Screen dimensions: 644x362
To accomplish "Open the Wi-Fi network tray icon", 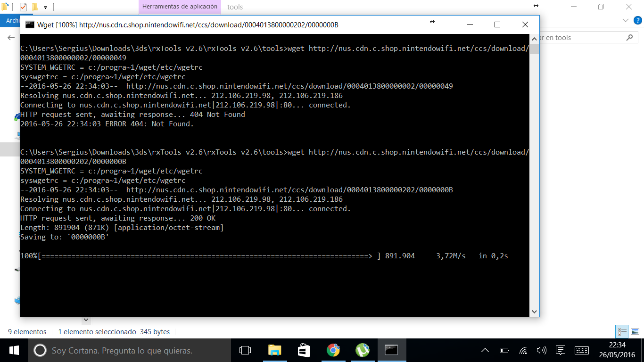I will tap(523, 350).
